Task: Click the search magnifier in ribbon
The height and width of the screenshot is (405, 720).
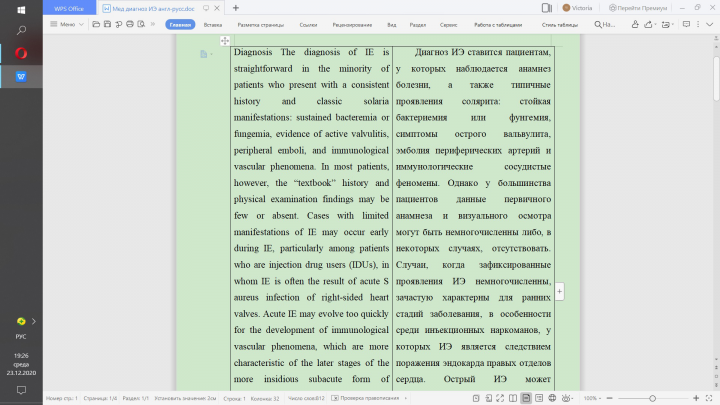Action: [598, 24]
